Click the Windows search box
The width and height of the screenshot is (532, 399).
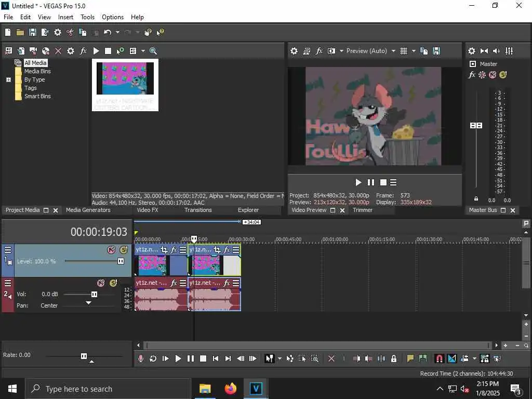point(107,389)
